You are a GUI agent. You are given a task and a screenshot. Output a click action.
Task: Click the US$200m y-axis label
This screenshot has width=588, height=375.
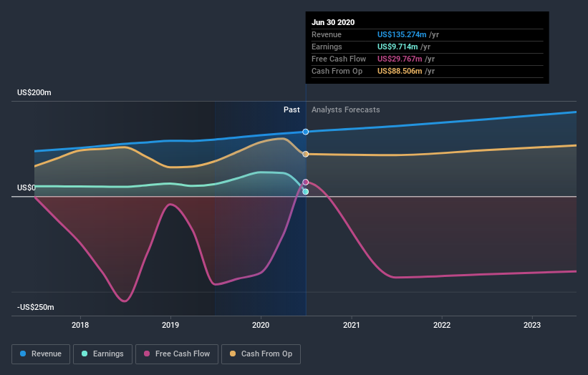click(34, 92)
